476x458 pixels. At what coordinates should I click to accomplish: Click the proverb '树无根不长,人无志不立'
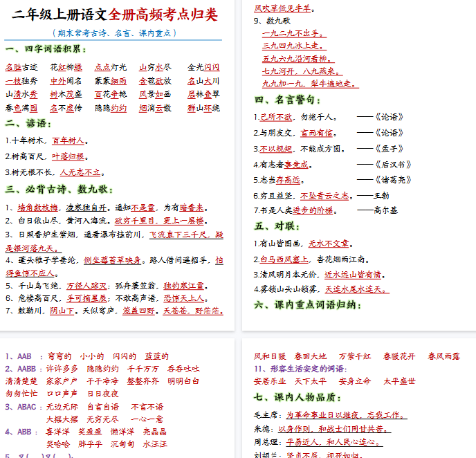point(55,172)
